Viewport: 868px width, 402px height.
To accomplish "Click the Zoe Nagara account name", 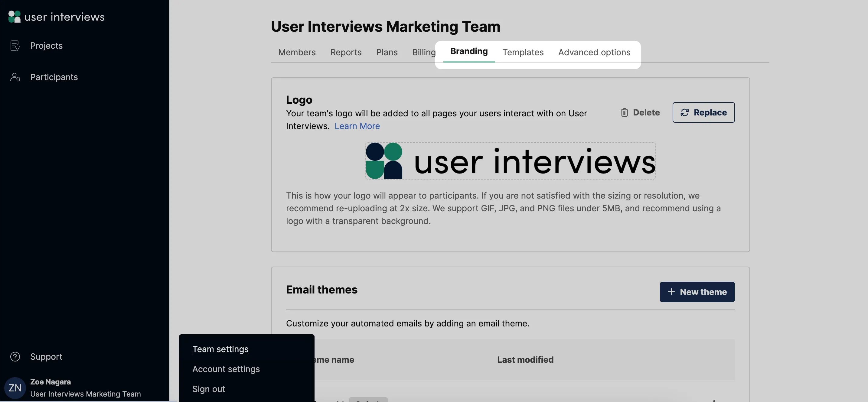I will click(x=51, y=382).
